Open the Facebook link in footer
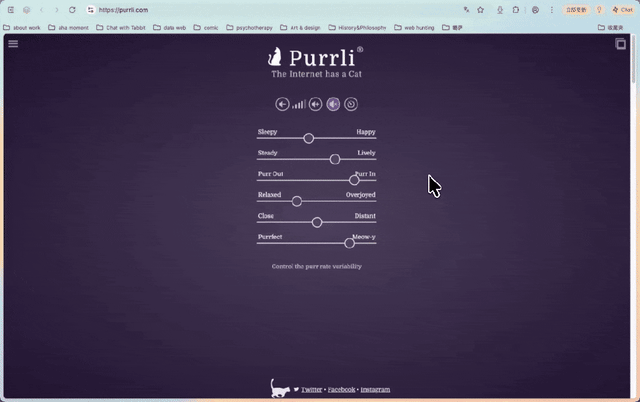The width and height of the screenshot is (640, 402). [341, 390]
